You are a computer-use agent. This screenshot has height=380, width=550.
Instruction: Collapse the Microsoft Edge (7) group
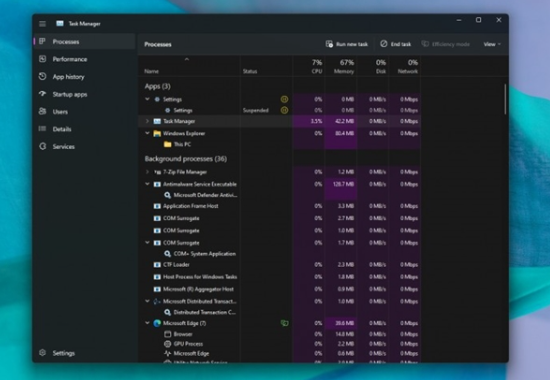coord(147,323)
